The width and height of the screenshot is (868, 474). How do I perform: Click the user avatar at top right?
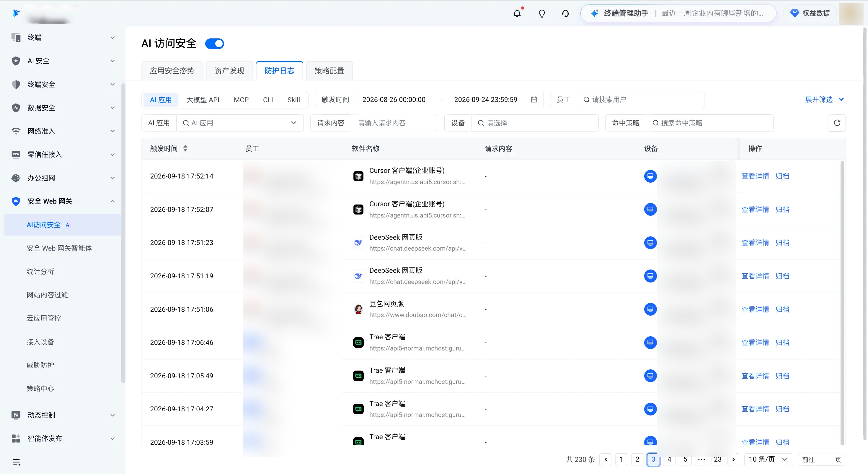point(851,14)
